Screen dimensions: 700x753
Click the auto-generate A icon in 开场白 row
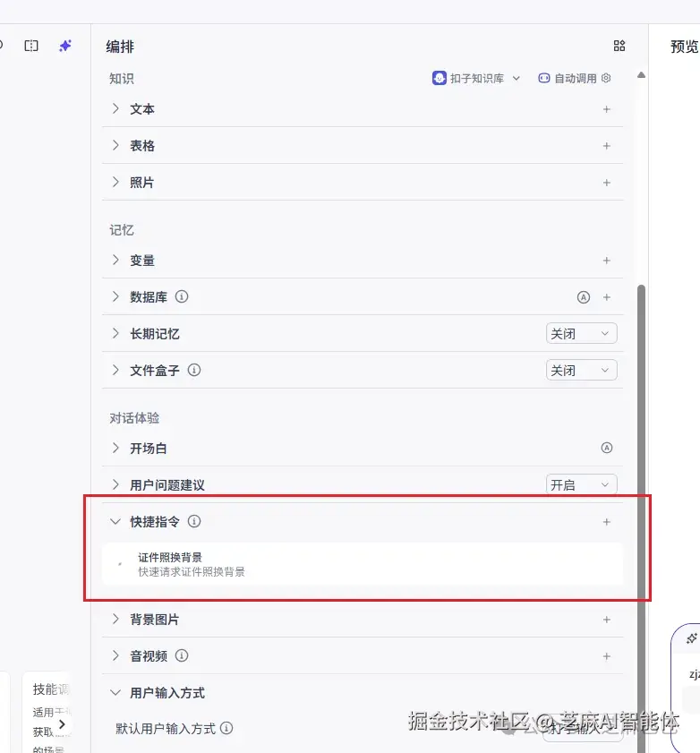[607, 448]
